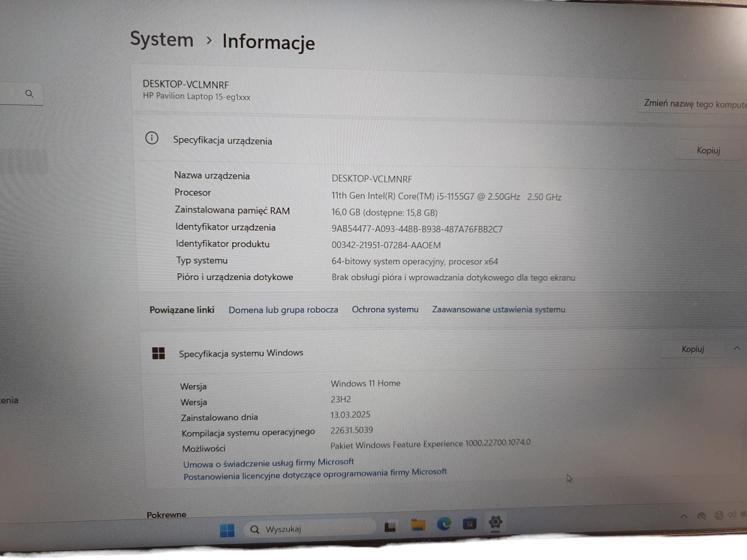Image resolution: width=747 pixels, height=560 pixels.
Task: Click Pióro i urządzenia dotykowe label
Action: pos(235,277)
